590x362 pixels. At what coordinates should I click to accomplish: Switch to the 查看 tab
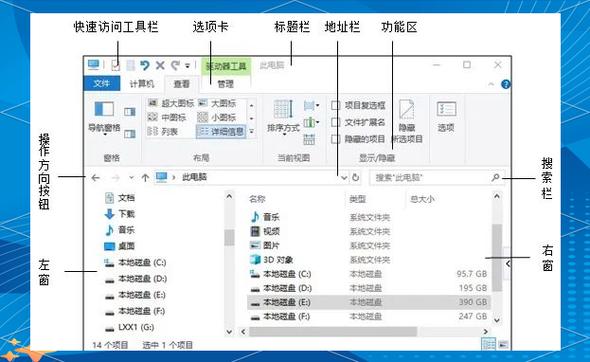coord(181,84)
